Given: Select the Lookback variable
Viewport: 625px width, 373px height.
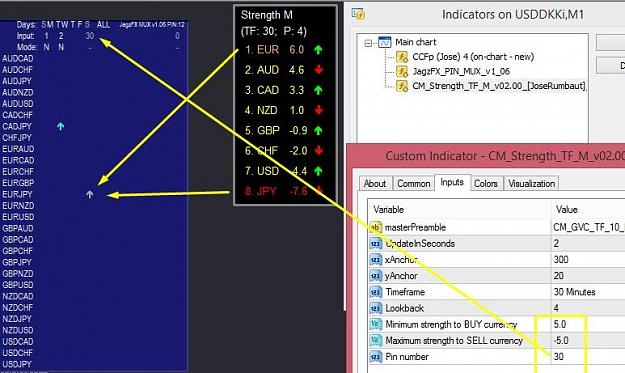Looking at the screenshot, I should (x=405, y=308).
